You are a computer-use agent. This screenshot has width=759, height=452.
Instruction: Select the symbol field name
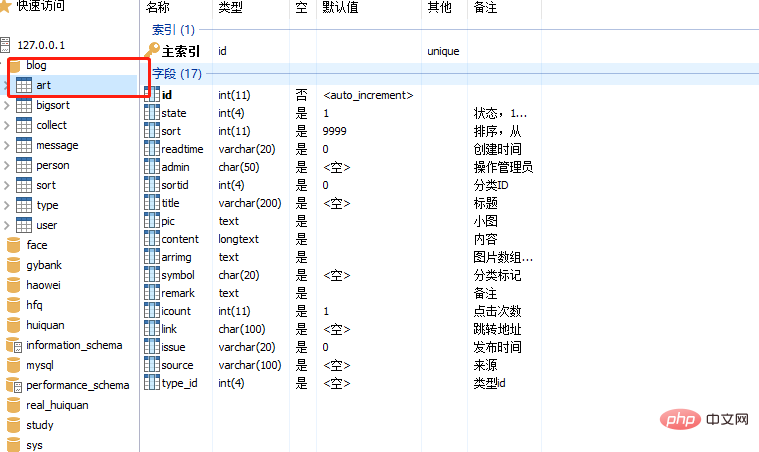click(178, 275)
